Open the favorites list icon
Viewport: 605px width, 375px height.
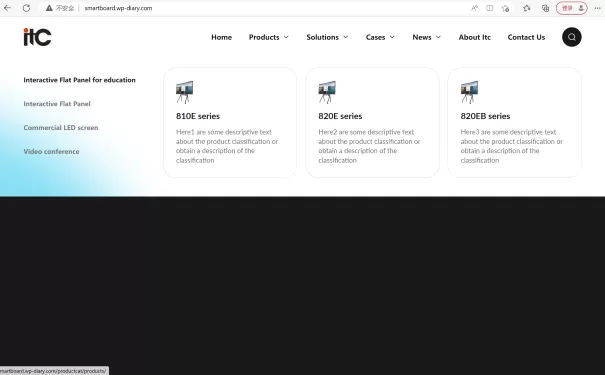[527, 8]
